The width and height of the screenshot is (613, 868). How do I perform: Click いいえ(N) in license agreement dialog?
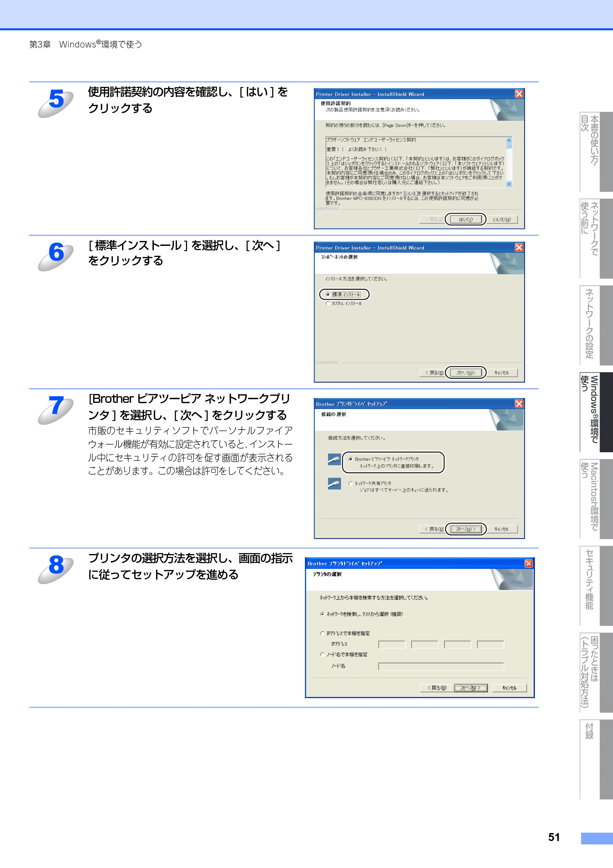[x=501, y=219]
